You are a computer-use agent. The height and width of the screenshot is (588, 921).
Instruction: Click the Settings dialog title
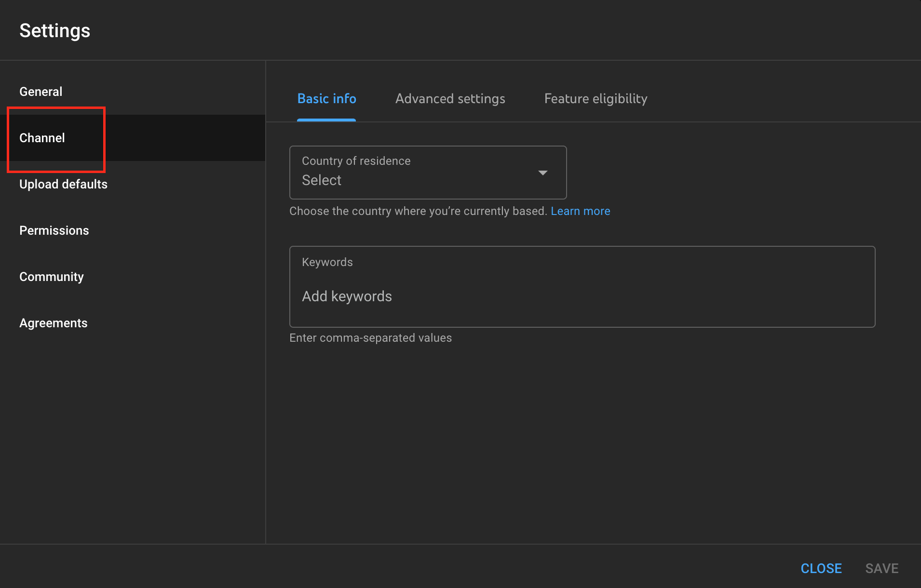pyautogui.click(x=55, y=30)
